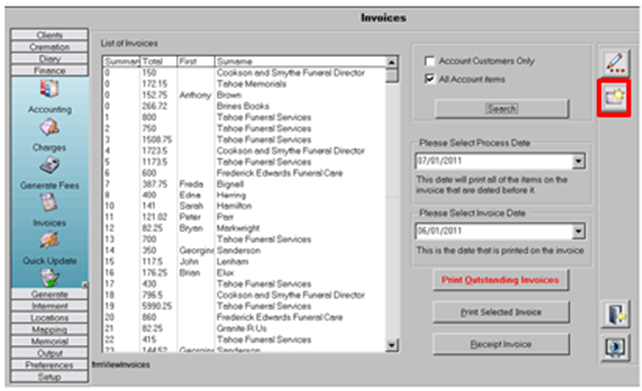Select the Tahoe Funeral Services row totaling 415
This screenshot has width=642, height=391.
pos(244,339)
